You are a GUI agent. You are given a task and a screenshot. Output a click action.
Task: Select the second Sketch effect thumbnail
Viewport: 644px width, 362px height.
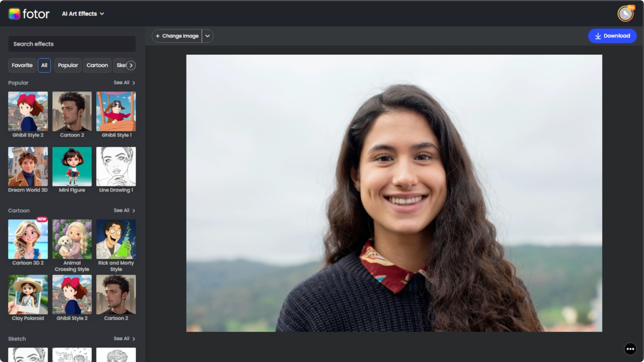pos(72,355)
